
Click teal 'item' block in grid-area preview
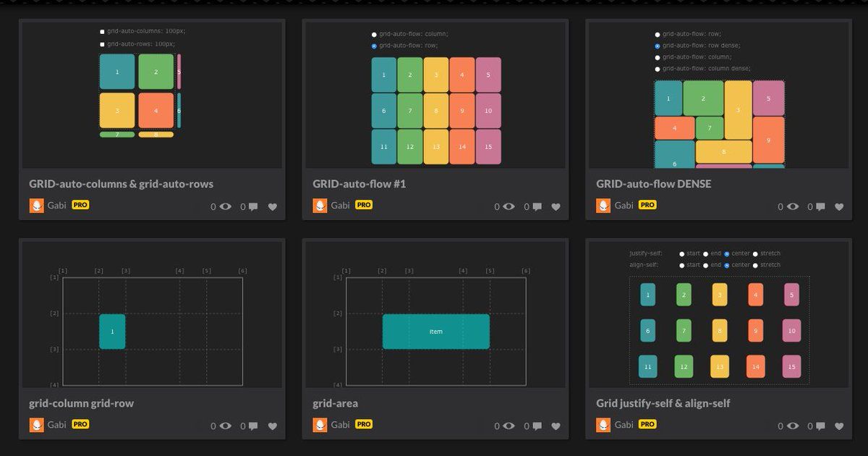tap(435, 332)
